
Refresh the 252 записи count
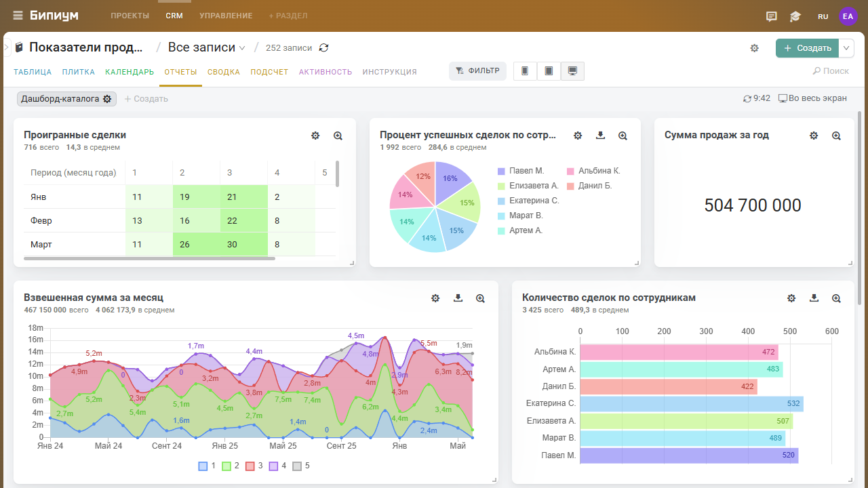324,47
